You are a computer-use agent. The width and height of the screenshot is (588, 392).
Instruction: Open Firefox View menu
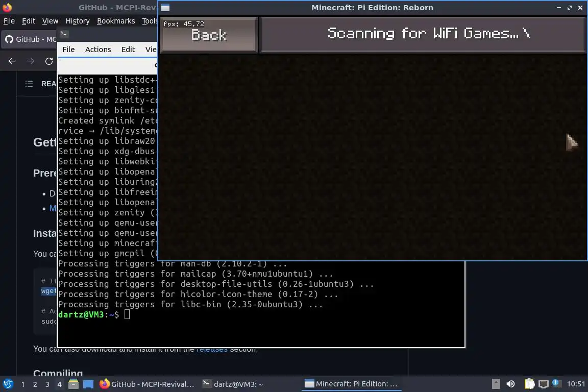tap(50, 21)
